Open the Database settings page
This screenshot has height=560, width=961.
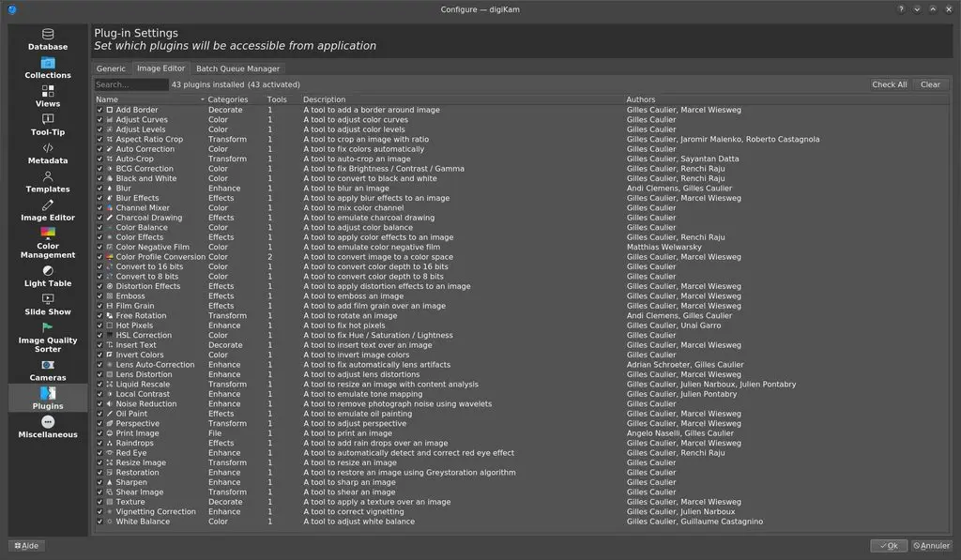[46, 40]
